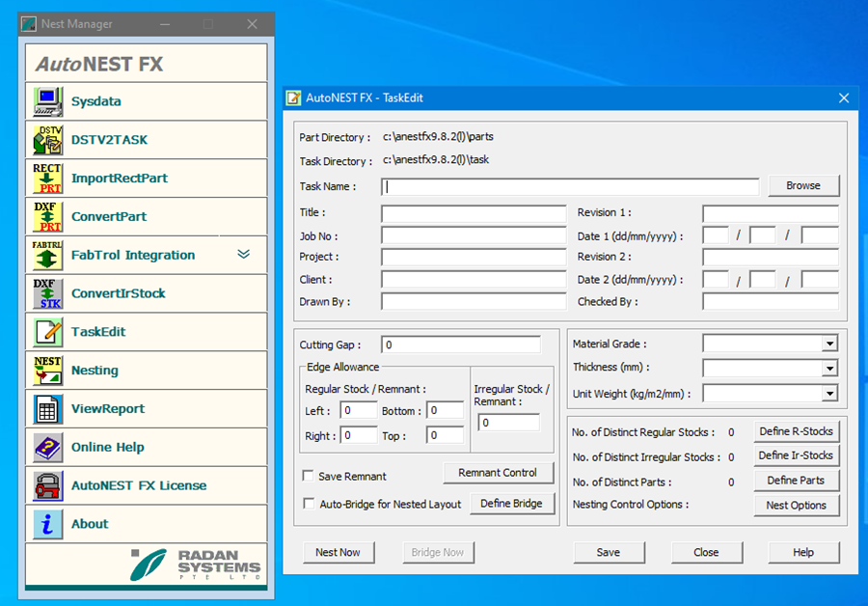Click the Right edge allowance field

pos(359,435)
